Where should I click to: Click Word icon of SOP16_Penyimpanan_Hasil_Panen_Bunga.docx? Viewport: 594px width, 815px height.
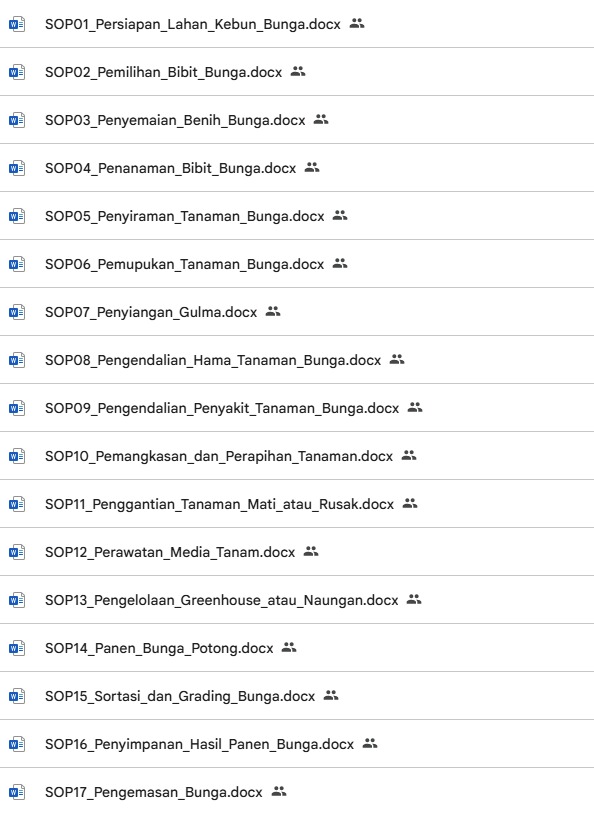pos(17,744)
